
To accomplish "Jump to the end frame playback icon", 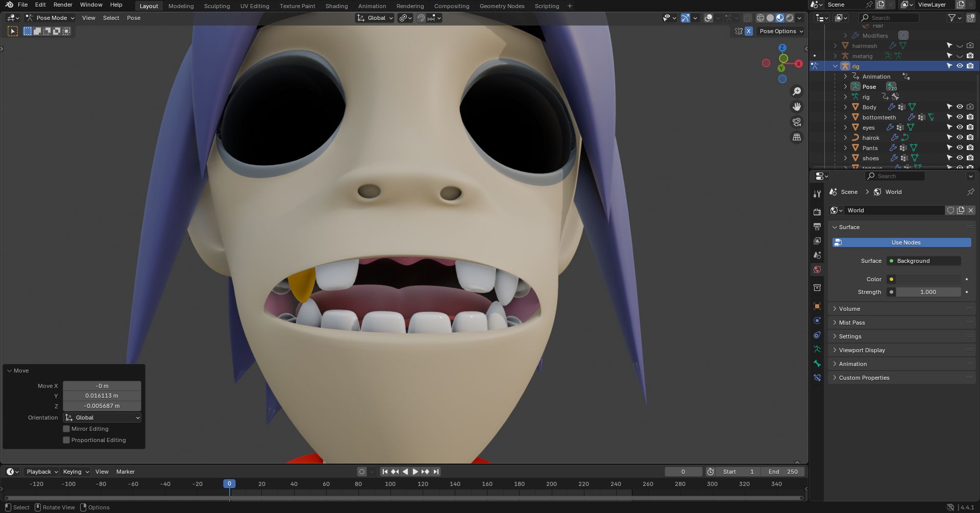I will (x=436, y=472).
